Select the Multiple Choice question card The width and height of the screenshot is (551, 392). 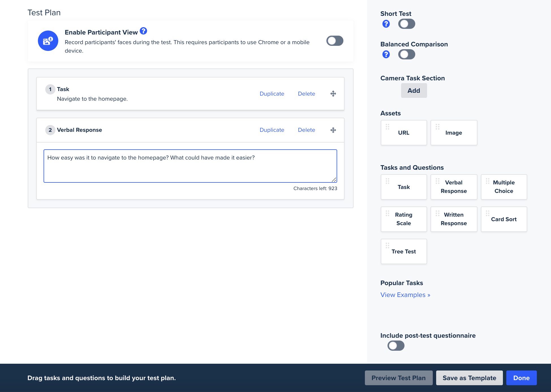504,187
